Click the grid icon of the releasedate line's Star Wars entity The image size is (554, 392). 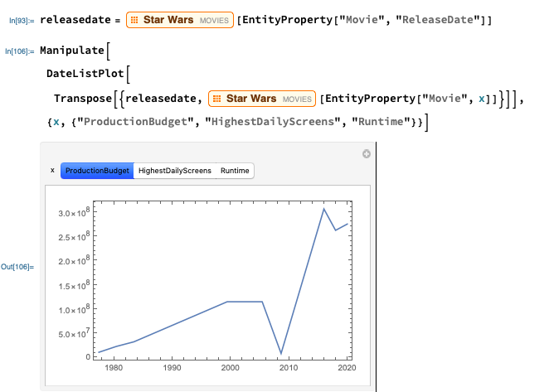pos(134,20)
